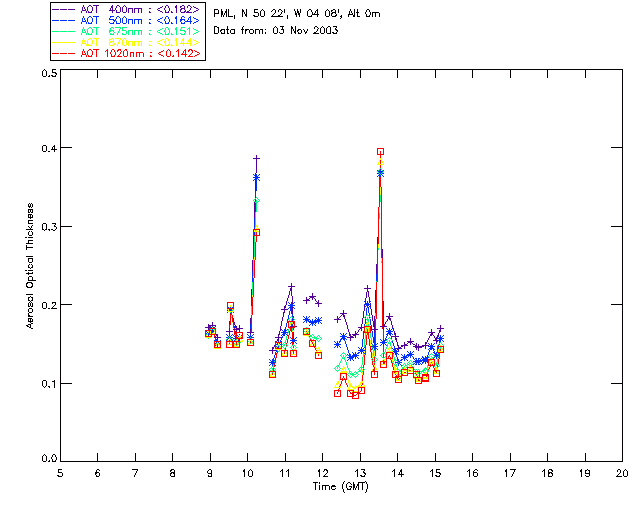Click the x-axis tick label 19
This screenshot has height=512, width=640.
coord(585,473)
